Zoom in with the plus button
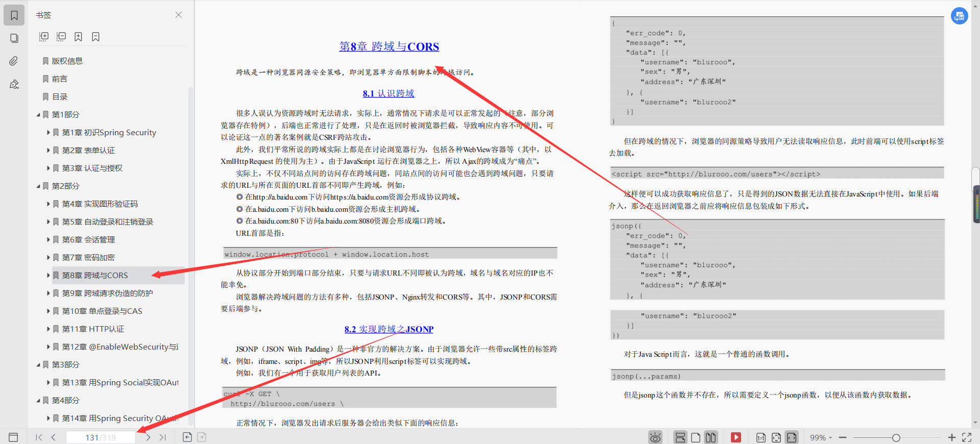980x444 pixels. pos(951,437)
